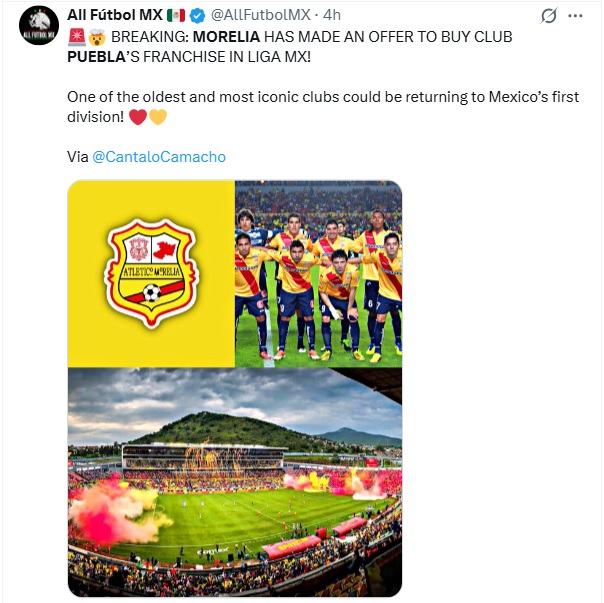Open the Atlético Morelia crest image
The height and width of the screenshot is (603, 604).
pos(151,274)
